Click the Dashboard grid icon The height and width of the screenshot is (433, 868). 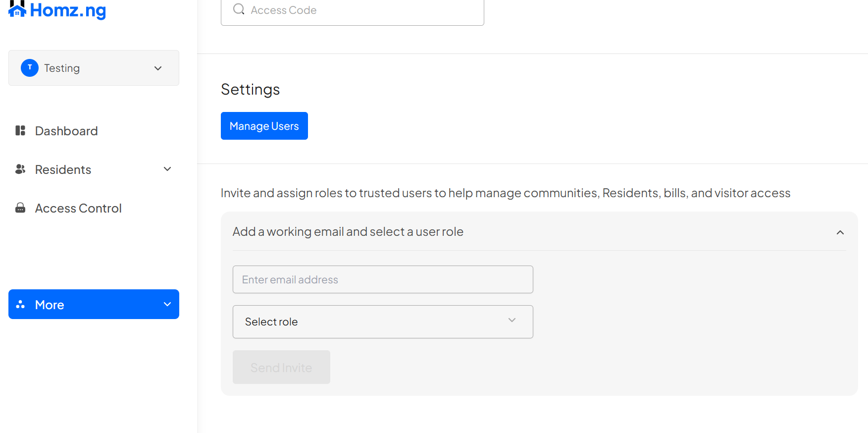coord(20,130)
